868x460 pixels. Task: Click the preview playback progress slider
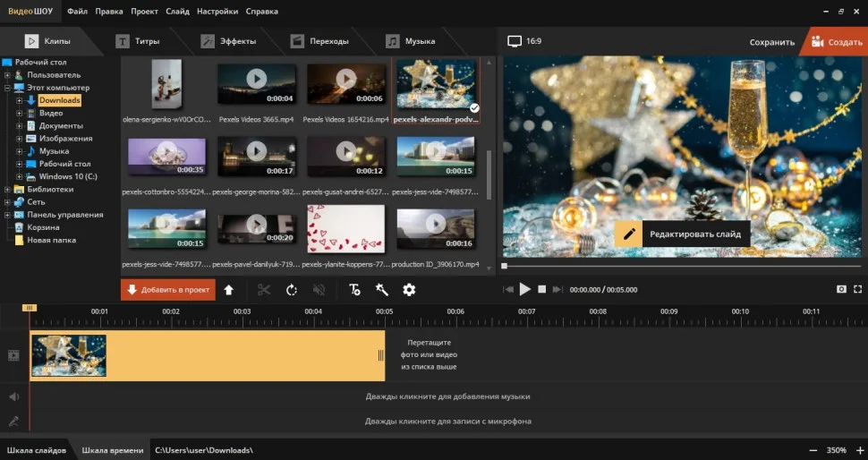pos(680,266)
